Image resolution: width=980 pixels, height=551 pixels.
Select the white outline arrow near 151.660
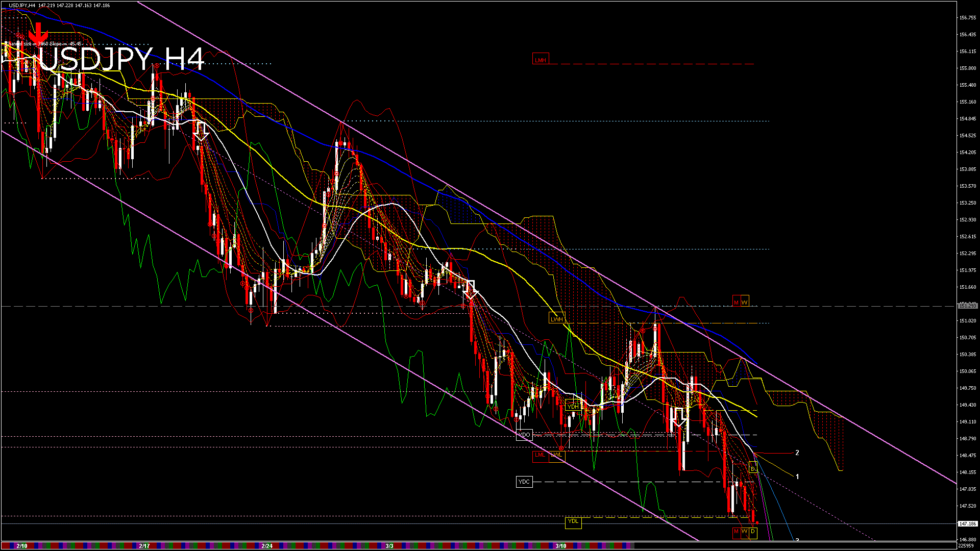click(471, 289)
